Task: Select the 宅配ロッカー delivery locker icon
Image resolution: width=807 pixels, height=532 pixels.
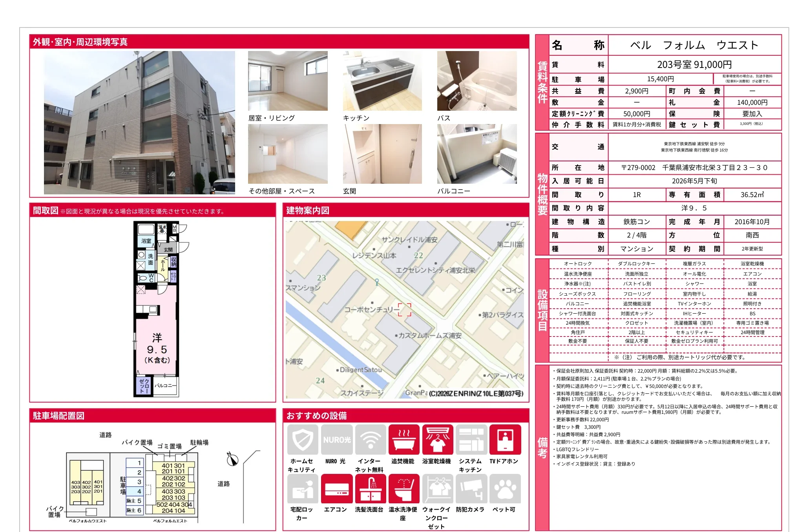Action: [302, 489]
